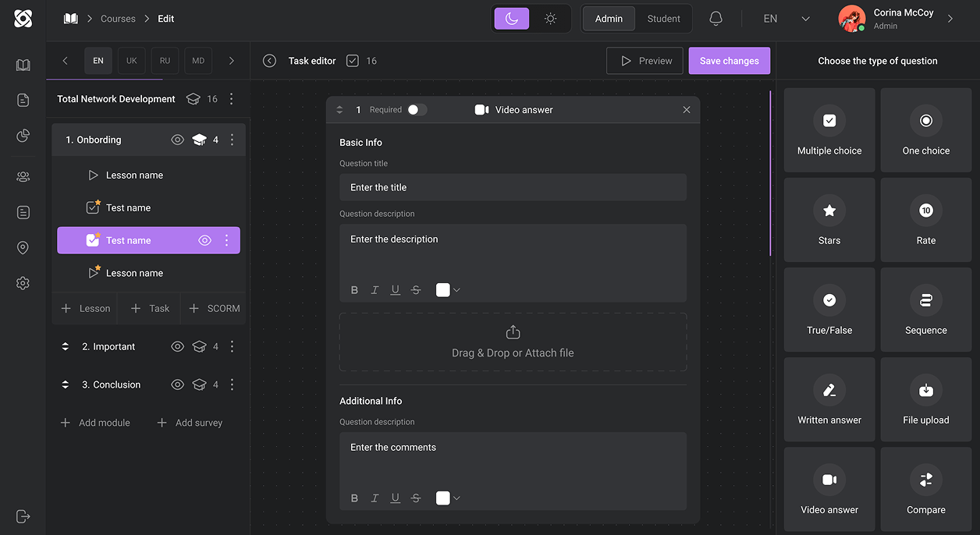980x535 pixels.
Task: Click the breadcrumb book icon
Action: 71,19
